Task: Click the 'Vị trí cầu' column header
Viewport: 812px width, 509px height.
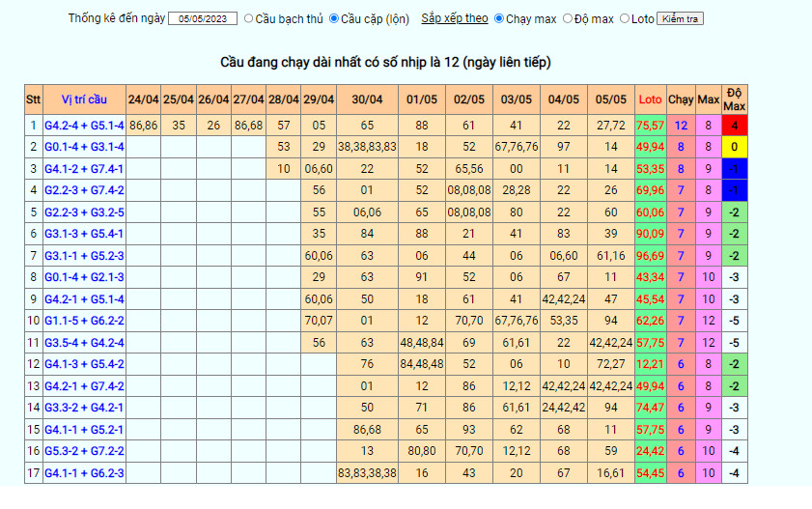Action: coord(85,99)
